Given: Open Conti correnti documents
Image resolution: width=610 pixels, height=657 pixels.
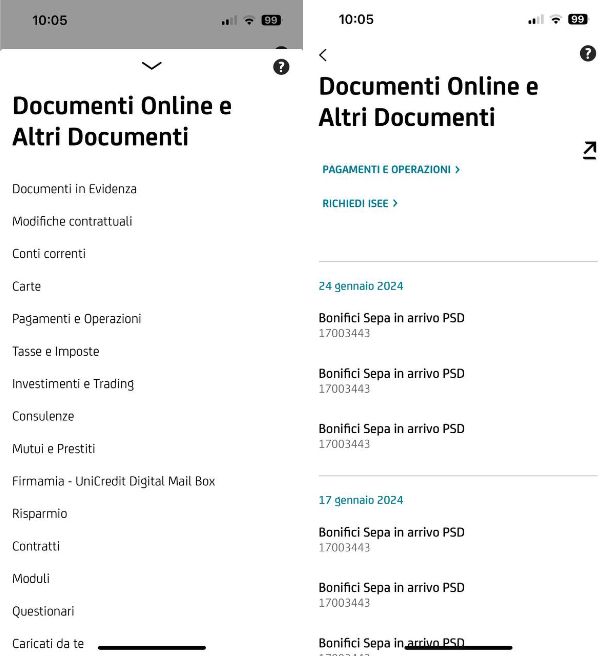Looking at the screenshot, I should (x=49, y=254).
